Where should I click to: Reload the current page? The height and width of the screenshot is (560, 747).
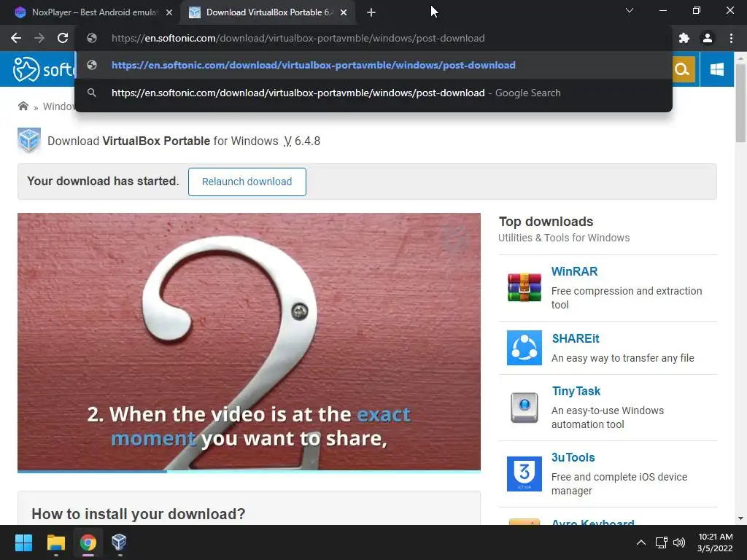click(x=63, y=38)
